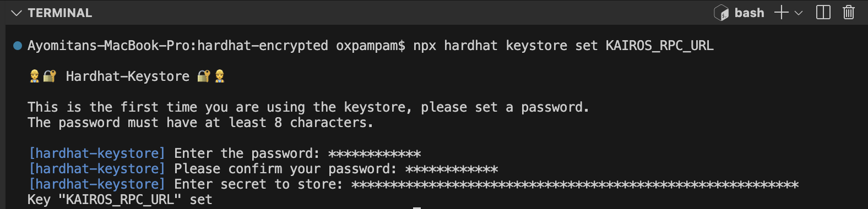This screenshot has height=209, width=868.
Task: Click the lock emoji right of Hardhat-Keystore
Action: click(204, 76)
